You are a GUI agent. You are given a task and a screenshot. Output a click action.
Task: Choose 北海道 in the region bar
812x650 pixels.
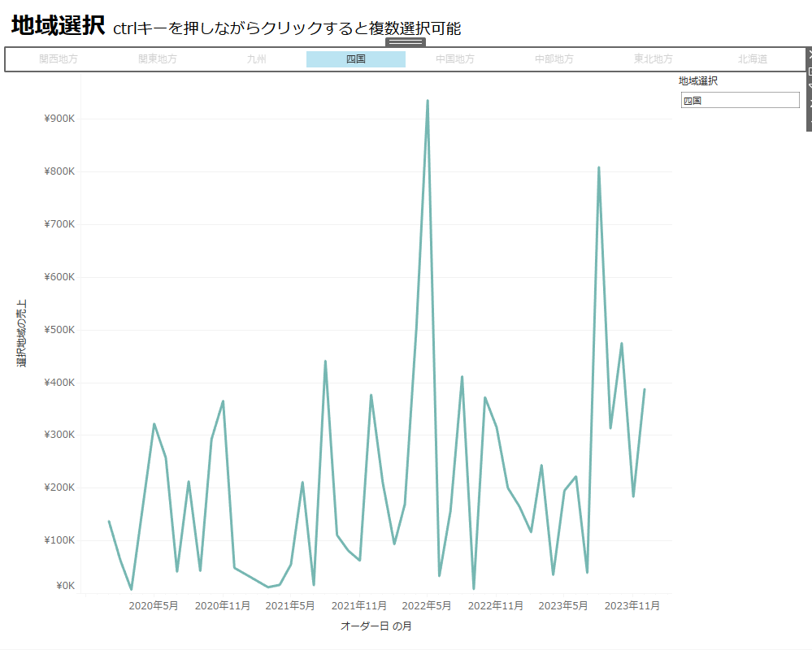[x=753, y=59]
